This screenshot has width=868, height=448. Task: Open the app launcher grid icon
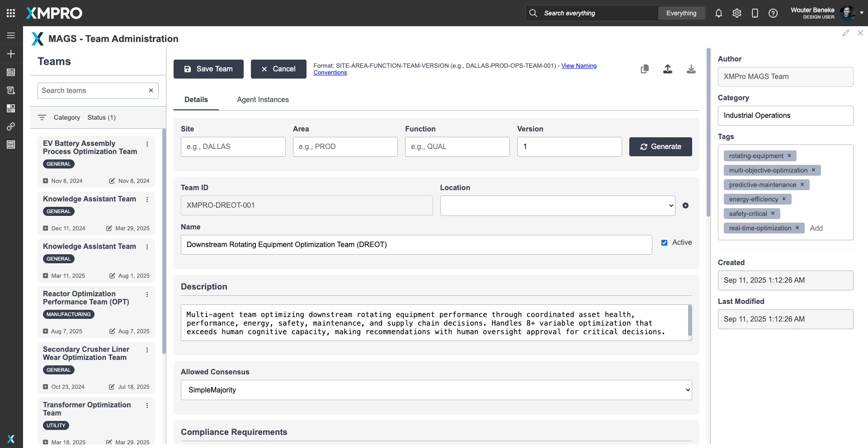point(11,13)
